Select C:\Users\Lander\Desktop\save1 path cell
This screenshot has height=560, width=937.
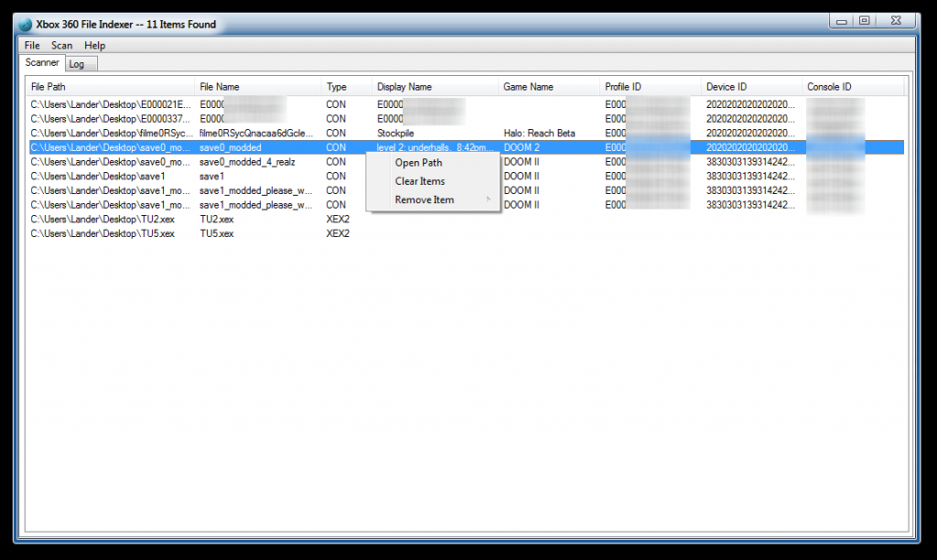[97, 177]
